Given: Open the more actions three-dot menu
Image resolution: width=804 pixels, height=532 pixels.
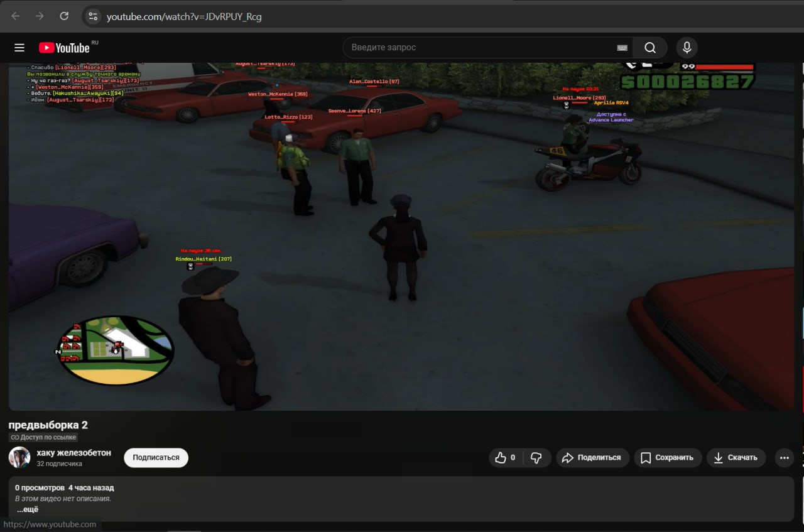Looking at the screenshot, I should coord(784,458).
